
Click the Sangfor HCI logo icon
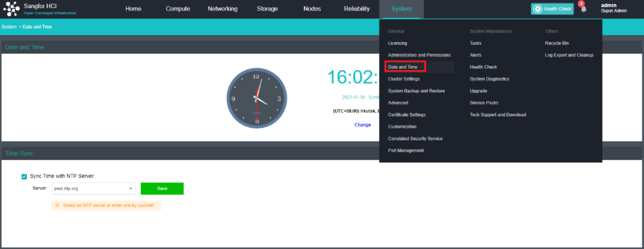(12, 9)
